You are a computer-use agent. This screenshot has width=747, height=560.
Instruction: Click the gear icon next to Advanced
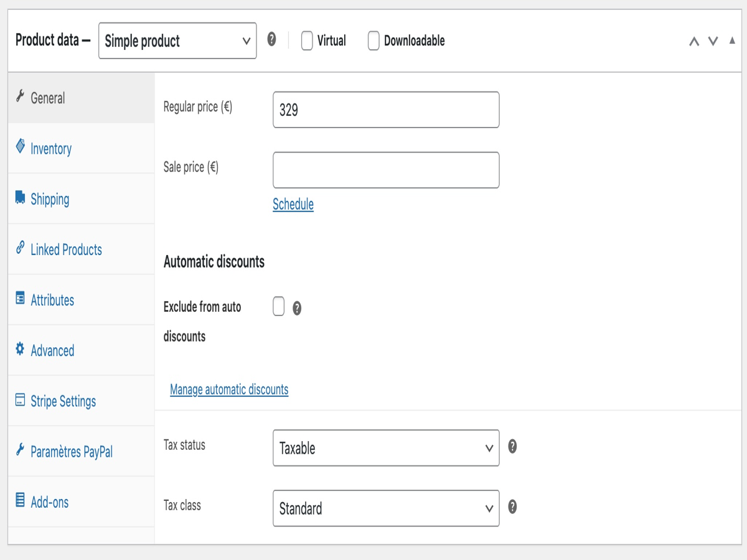pos(21,350)
